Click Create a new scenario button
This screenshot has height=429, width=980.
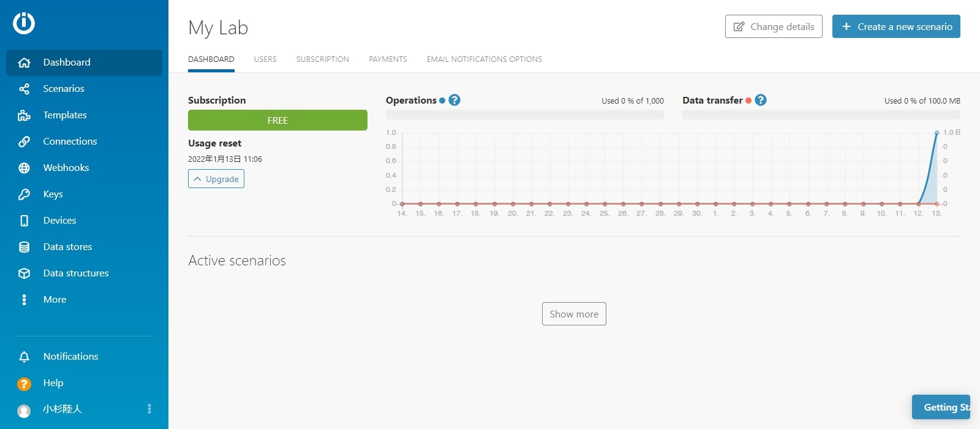(896, 26)
